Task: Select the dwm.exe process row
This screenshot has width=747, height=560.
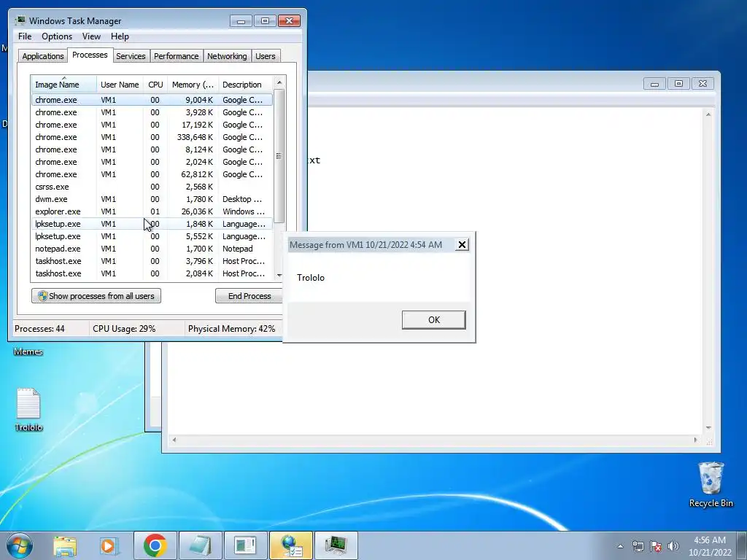Action: pos(152,199)
